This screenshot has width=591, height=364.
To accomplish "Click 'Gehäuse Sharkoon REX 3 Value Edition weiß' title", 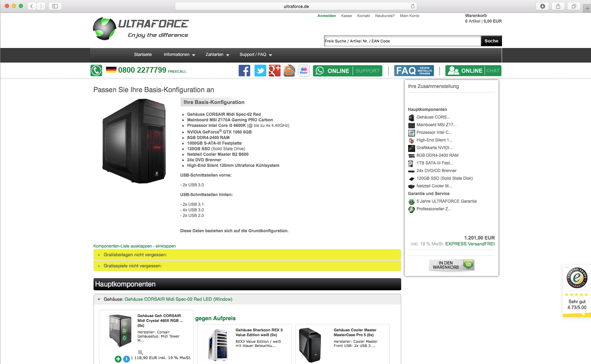I will (x=259, y=332).
